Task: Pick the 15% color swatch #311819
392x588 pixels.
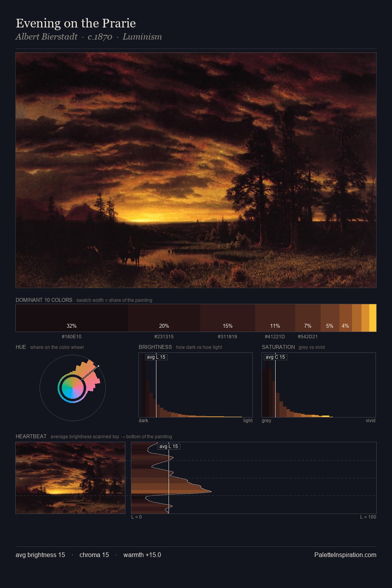Action: click(228, 318)
